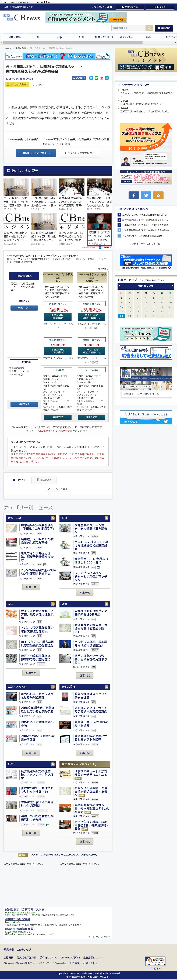The image size is (177, 980).
Task: Click RSS icon for 薬事 category
Action: 53,604
